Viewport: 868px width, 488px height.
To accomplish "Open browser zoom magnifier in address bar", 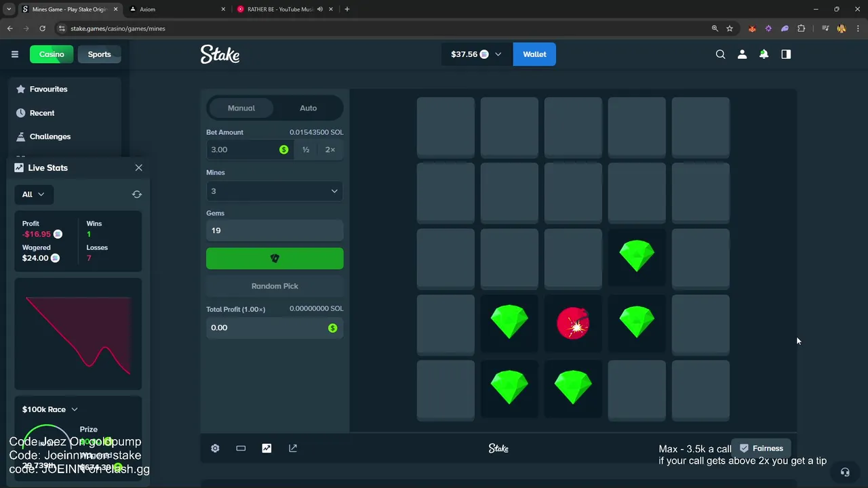I will pyautogui.click(x=715, y=28).
